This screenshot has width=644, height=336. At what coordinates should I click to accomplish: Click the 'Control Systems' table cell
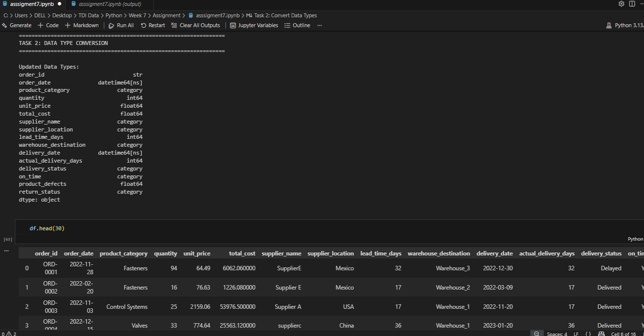127,307
